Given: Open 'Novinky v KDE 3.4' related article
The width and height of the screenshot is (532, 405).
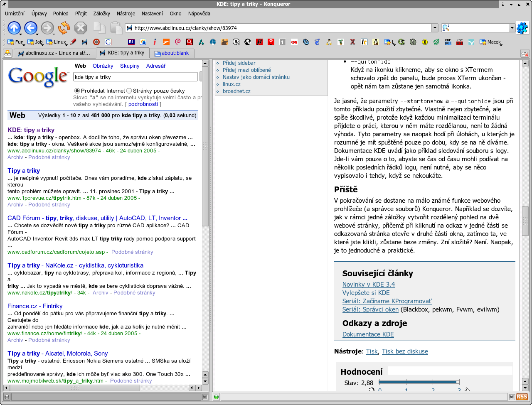Looking at the screenshot, I should 369,285.
